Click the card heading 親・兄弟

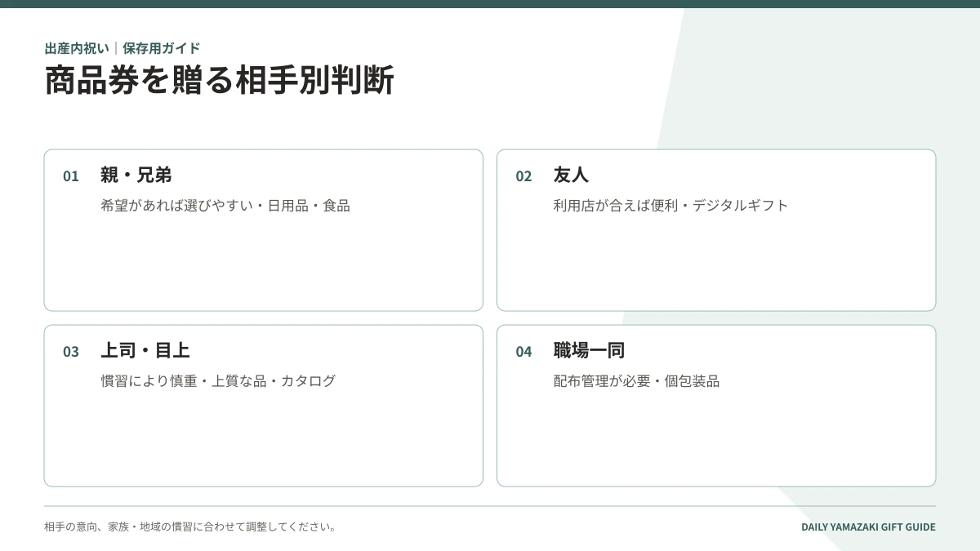pyautogui.click(x=136, y=175)
